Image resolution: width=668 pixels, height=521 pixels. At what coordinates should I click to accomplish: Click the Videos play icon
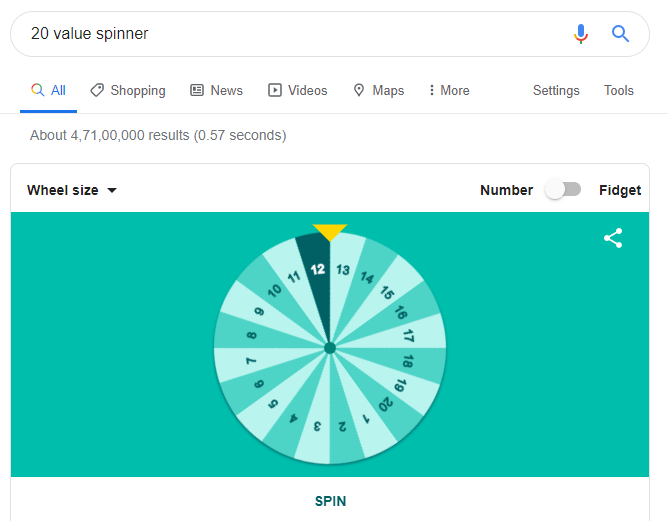[x=275, y=90]
